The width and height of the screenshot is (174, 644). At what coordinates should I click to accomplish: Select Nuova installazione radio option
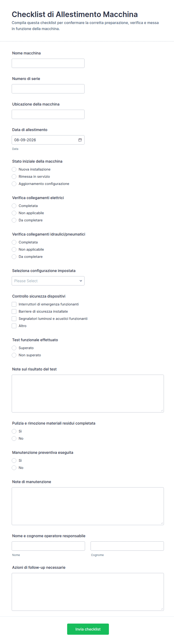click(14, 169)
